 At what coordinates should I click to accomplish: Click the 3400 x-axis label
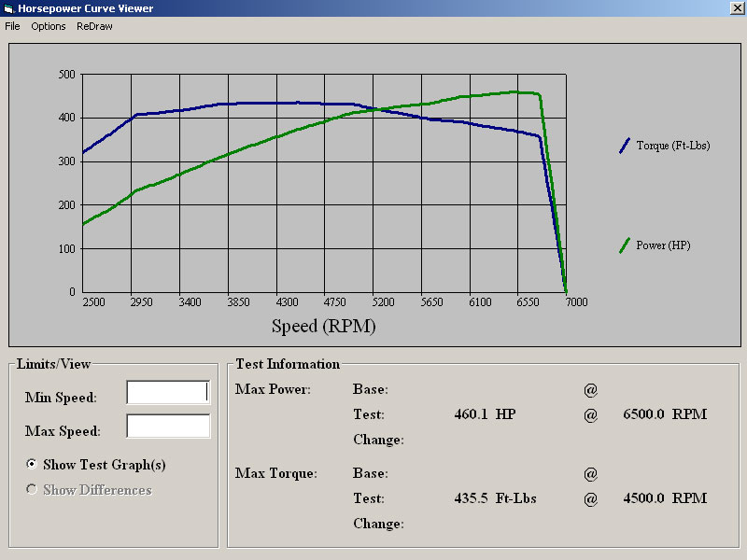[x=190, y=301]
